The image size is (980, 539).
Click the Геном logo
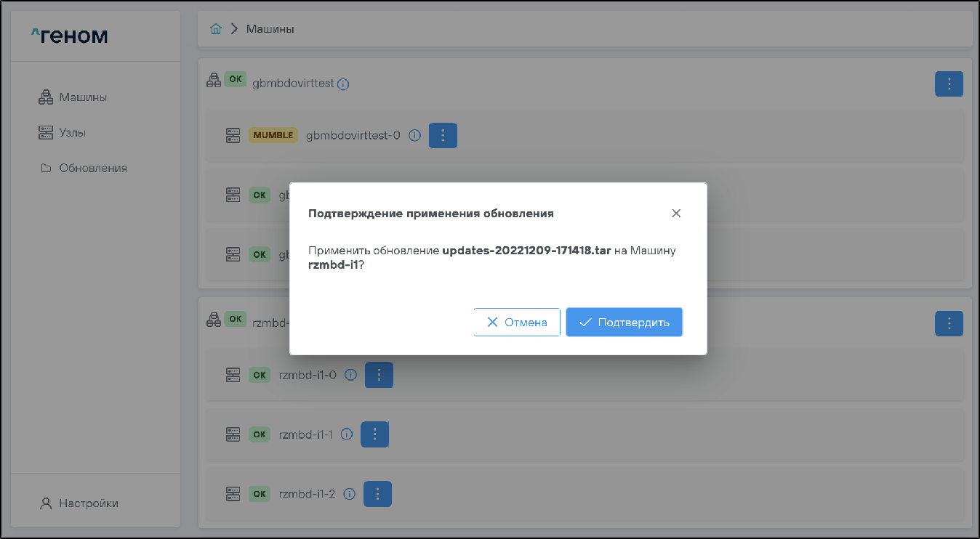[x=70, y=35]
